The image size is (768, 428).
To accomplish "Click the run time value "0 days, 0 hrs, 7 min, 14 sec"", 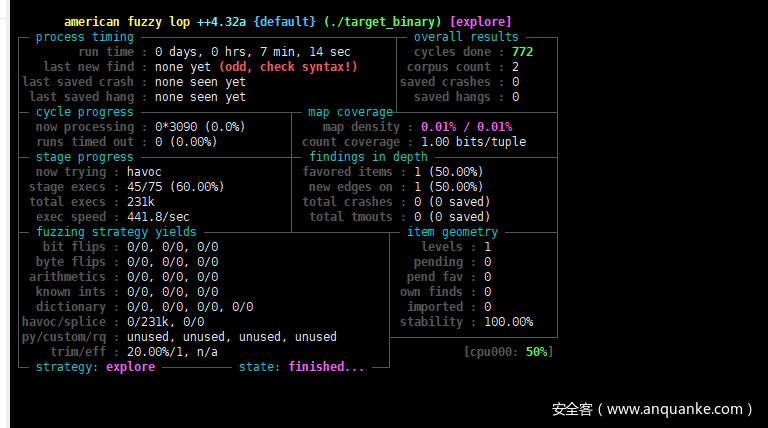I will tap(252, 52).
